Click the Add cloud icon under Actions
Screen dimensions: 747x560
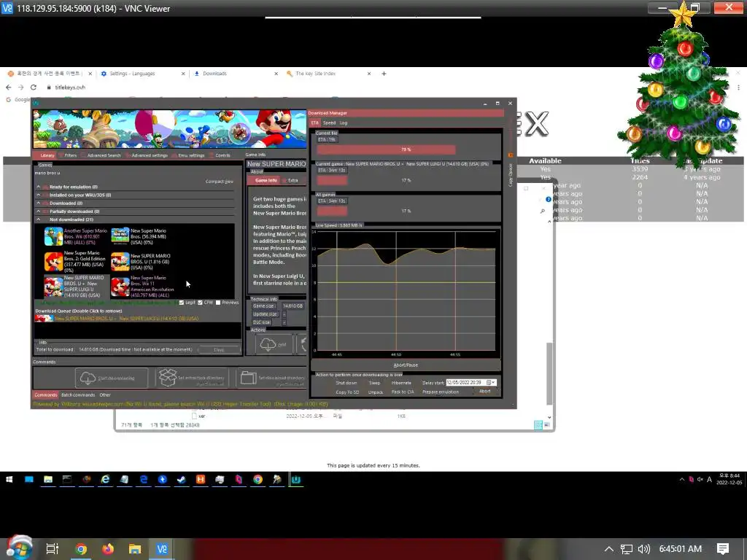[x=268, y=344]
